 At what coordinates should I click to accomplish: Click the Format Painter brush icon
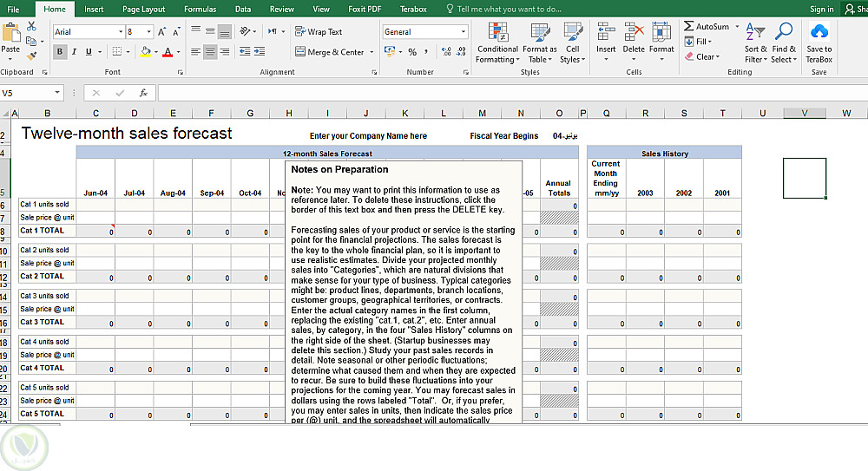pos(32,52)
